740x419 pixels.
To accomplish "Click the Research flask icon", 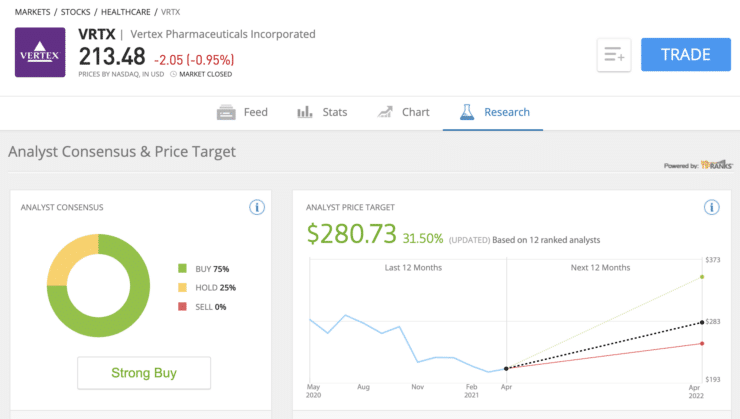I will (x=467, y=112).
